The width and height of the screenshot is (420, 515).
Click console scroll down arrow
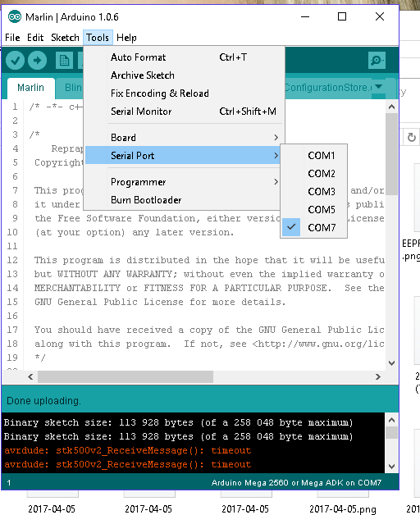pyautogui.click(x=391, y=467)
